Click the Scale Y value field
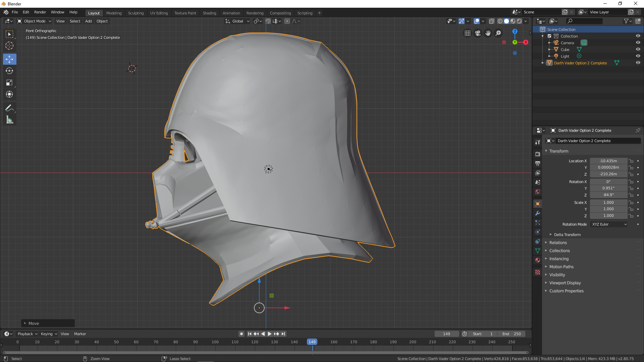 608,209
